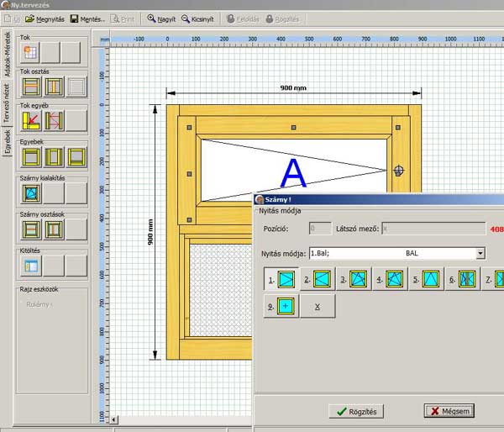Choose opening mode 4 tilt-turn icon
The image size is (504, 432).
[391, 279]
